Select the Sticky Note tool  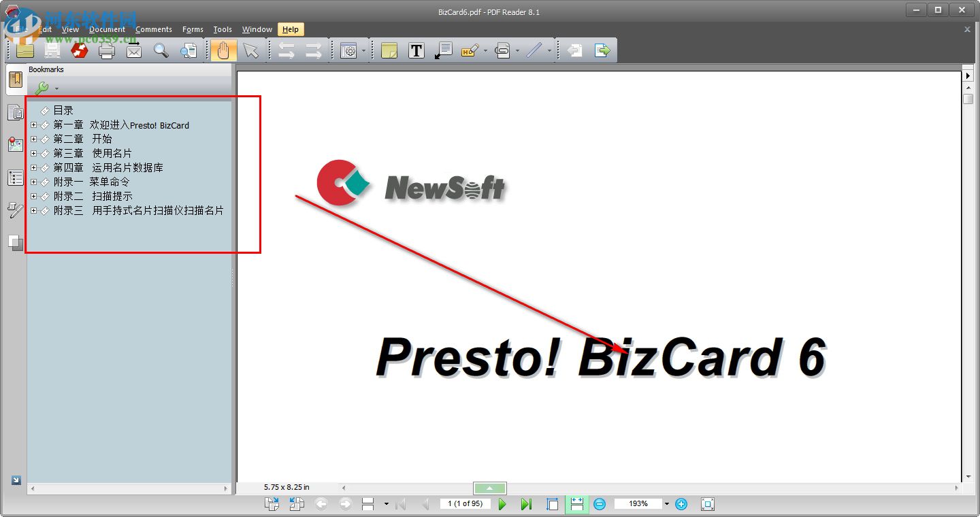click(x=389, y=50)
